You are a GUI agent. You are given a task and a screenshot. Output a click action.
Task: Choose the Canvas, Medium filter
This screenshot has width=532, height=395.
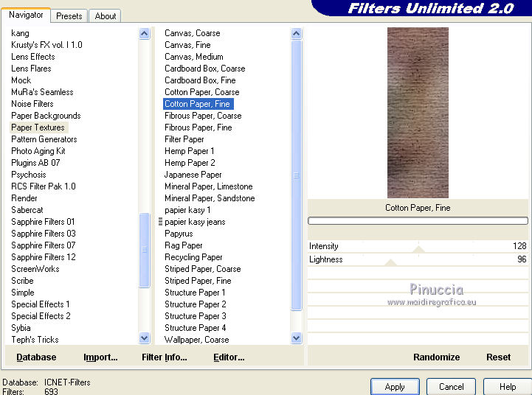194,57
